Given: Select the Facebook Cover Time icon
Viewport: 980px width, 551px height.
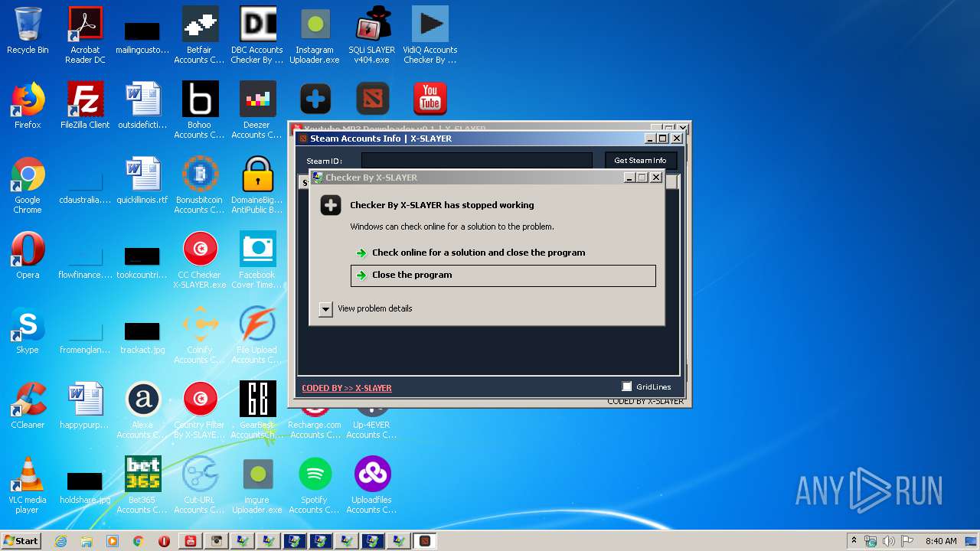Looking at the screenshot, I should 257,259.
